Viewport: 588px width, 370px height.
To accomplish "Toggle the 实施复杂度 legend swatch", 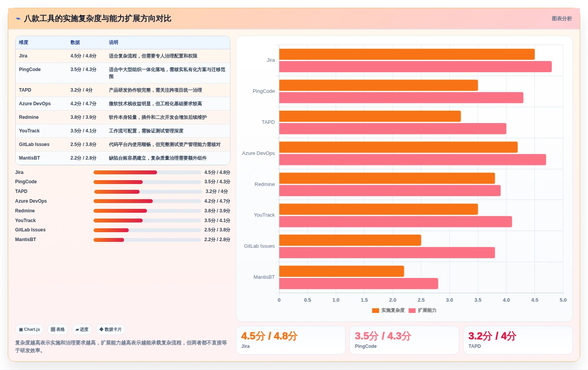I will click(375, 311).
